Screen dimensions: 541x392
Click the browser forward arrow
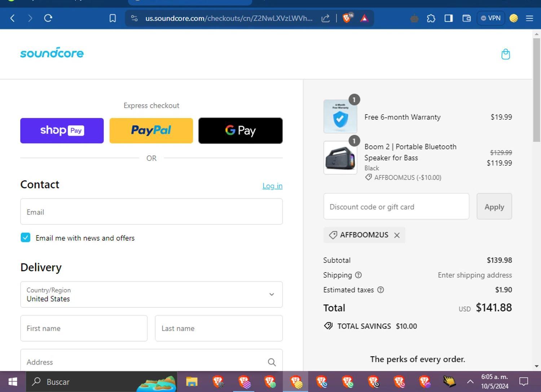[30, 18]
